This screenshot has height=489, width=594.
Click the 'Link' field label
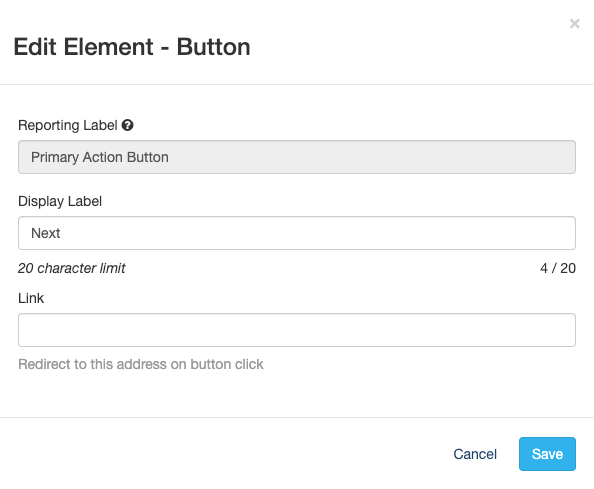point(31,298)
